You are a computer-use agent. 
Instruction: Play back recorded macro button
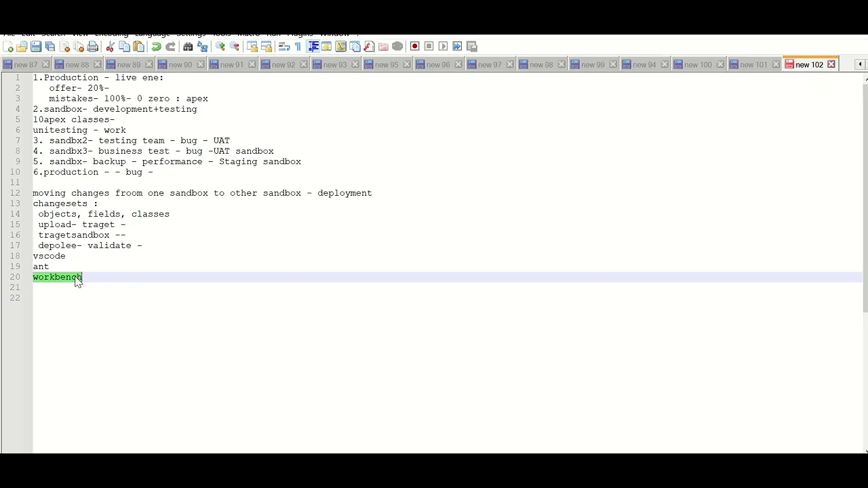(x=443, y=46)
